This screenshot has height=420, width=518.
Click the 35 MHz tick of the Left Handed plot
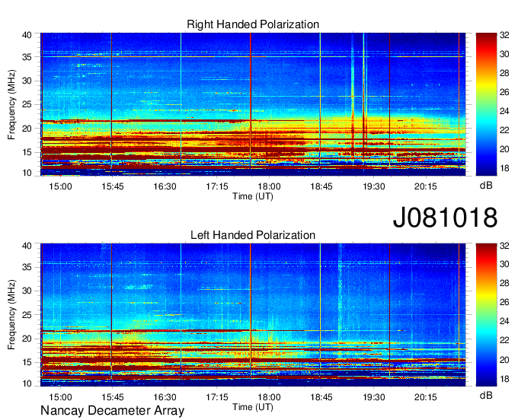[x=27, y=267]
